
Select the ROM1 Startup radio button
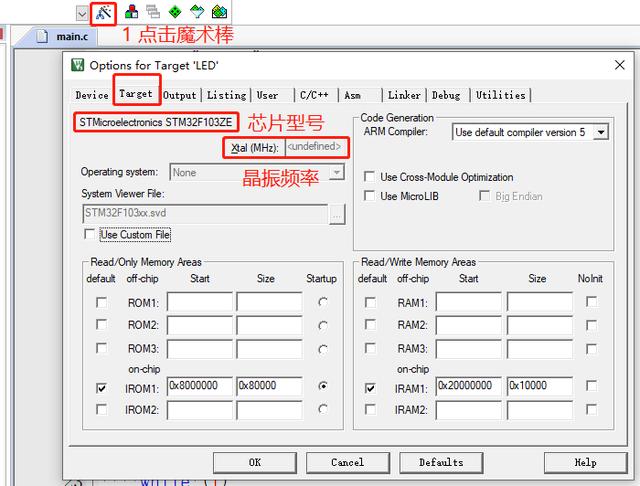point(322,302)
